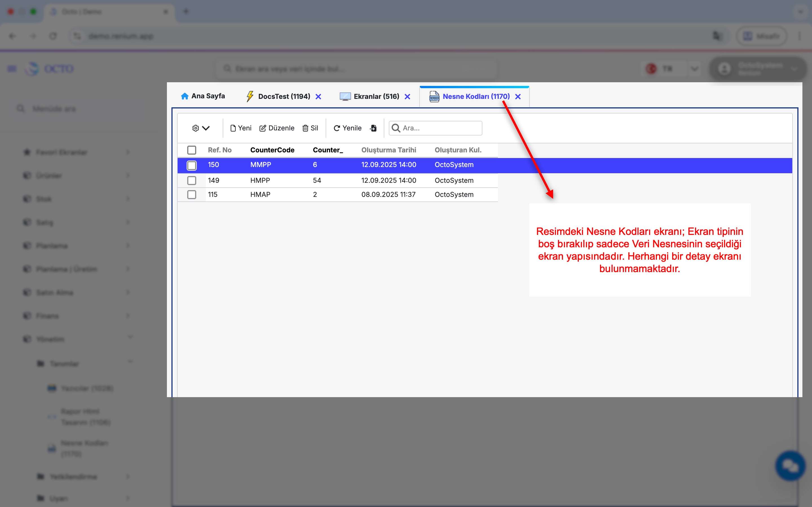Click the export icon next to Yenile
This screenshot has height=507, width=812.
(x=373, y=128)
